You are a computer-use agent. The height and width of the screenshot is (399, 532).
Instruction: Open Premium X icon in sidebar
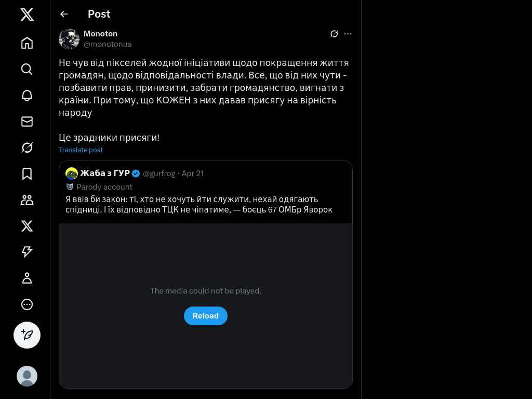27,226
